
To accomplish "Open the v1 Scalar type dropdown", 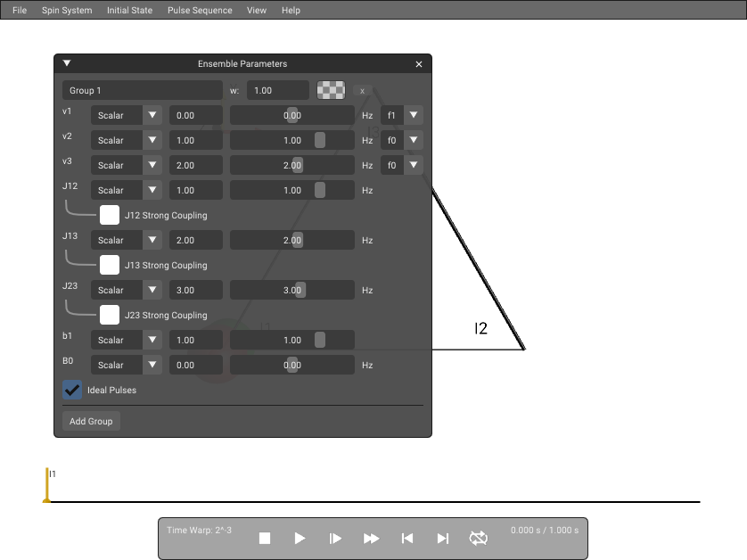I will pos(127,115).
